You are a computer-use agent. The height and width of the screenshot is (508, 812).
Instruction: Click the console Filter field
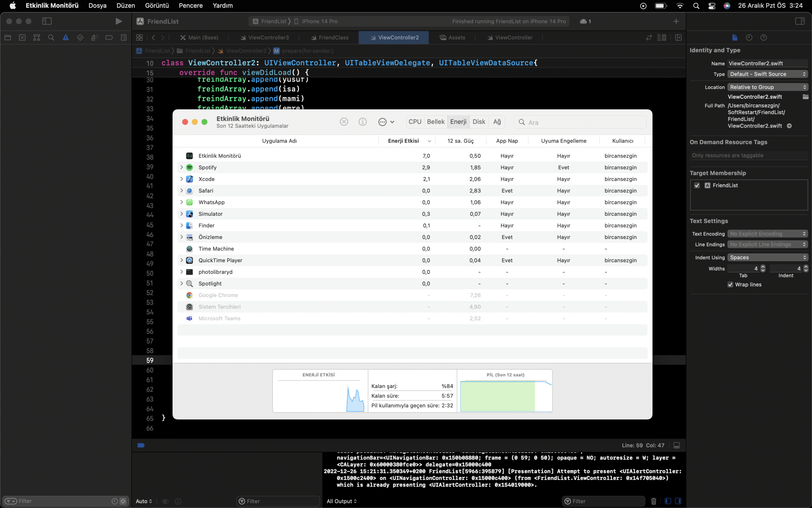click(x=603, y=501)
